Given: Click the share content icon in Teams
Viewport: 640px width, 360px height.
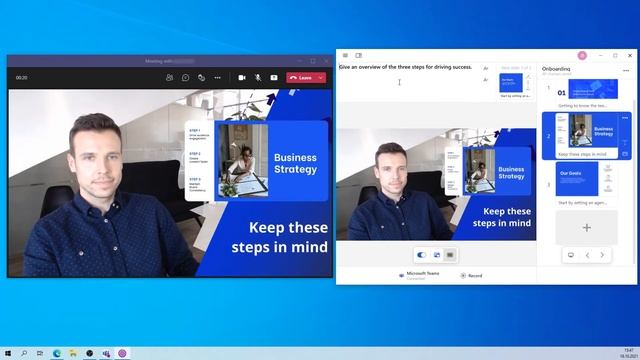Looking at the screenshot, I should pos(274,78).
